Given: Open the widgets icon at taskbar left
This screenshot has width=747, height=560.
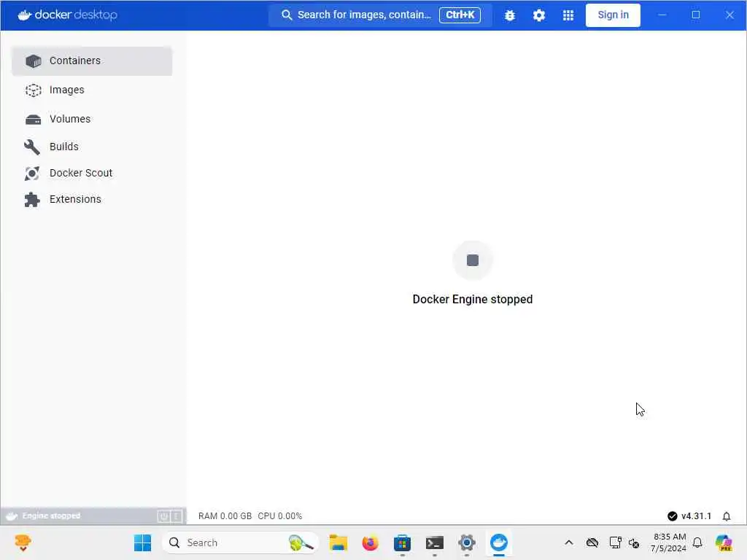Looking at the screenshot, I should click(23, 542).
